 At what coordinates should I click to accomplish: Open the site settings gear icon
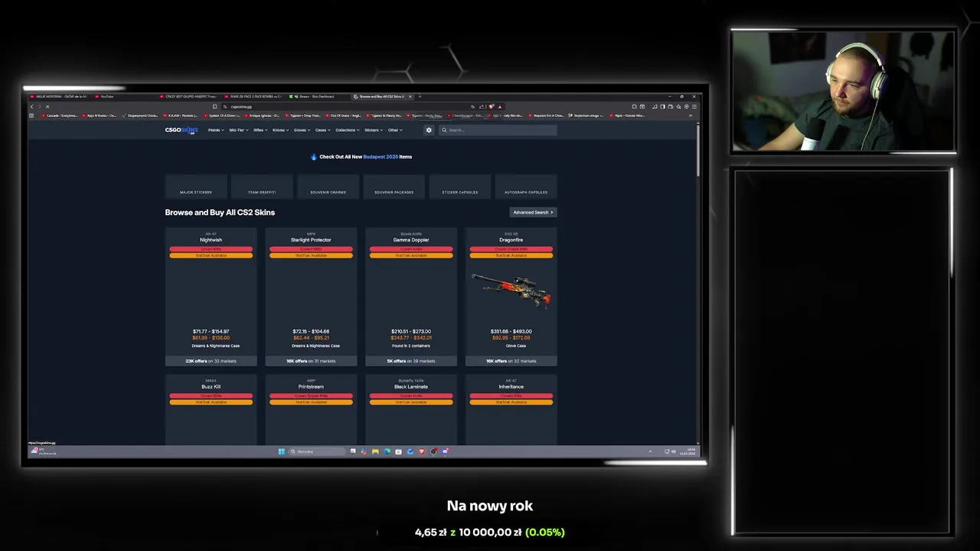click(429, 130)
